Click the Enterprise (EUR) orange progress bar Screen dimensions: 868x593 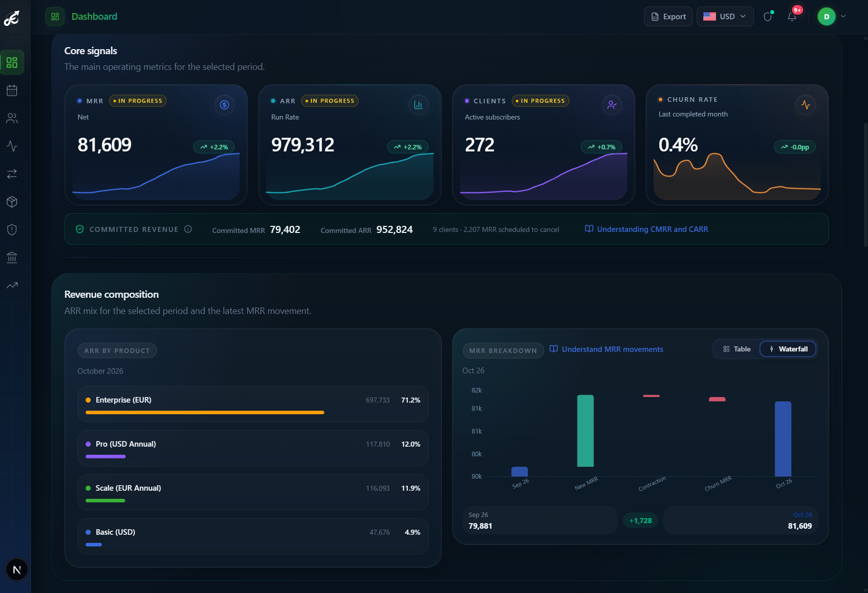205,413
